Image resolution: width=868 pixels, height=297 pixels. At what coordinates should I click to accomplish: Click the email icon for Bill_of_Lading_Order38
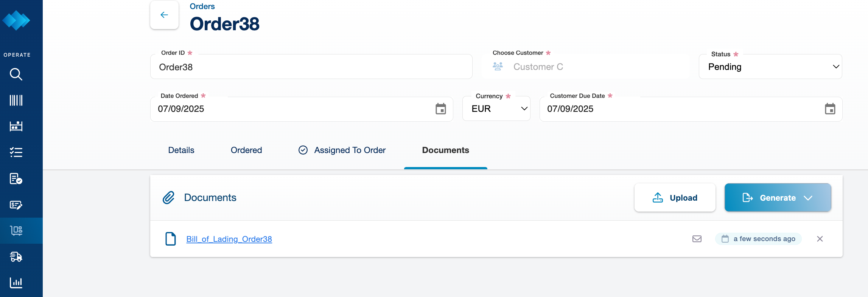[697, 239]
